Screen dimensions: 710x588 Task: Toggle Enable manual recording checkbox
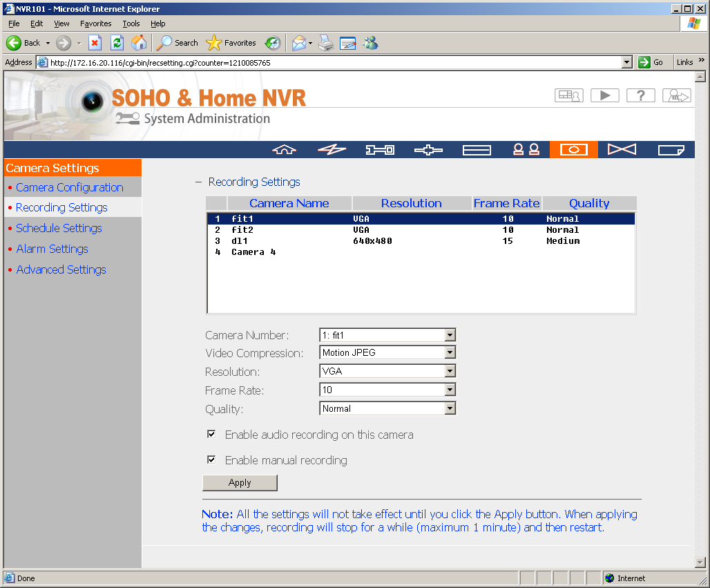coord(211,459)
